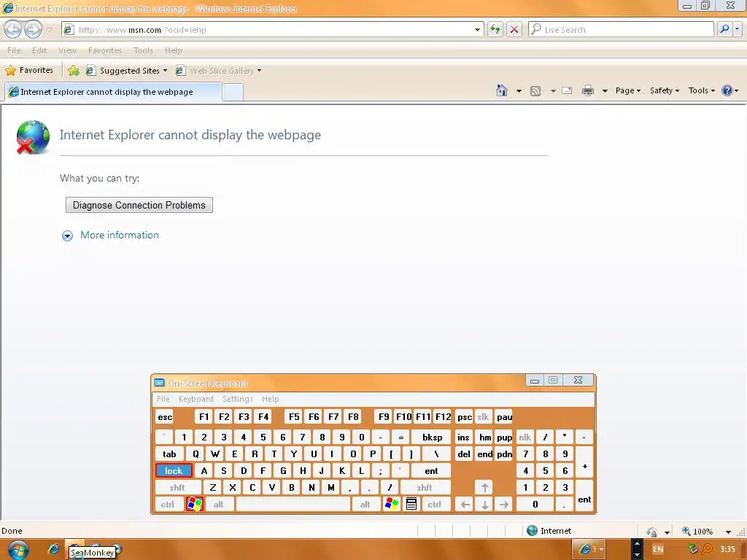Expand More information section
Screen dimensions: 747x560
click(111, 236)
